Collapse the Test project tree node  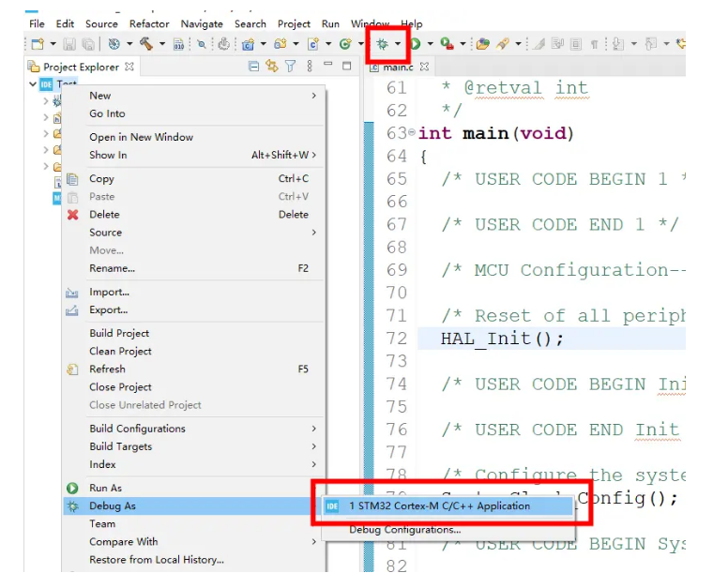(x=33, y=84)
